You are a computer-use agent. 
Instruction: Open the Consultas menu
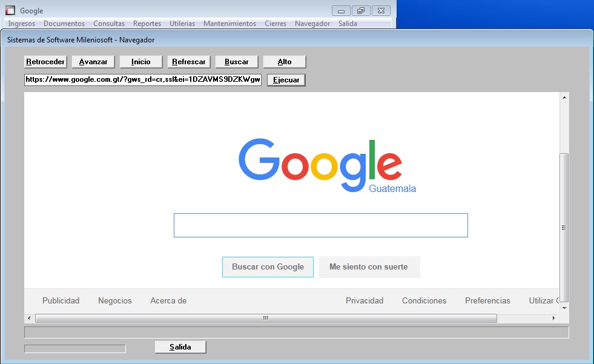click(109, 24)
